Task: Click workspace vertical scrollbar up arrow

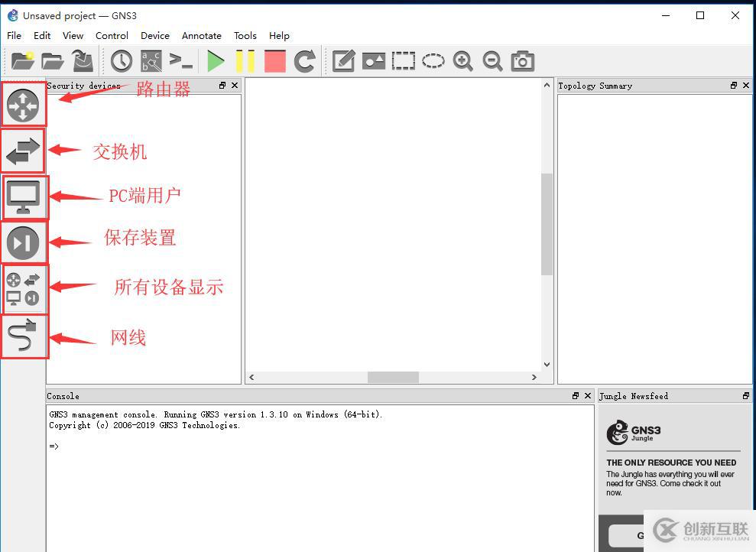Action: pos(547,86)
